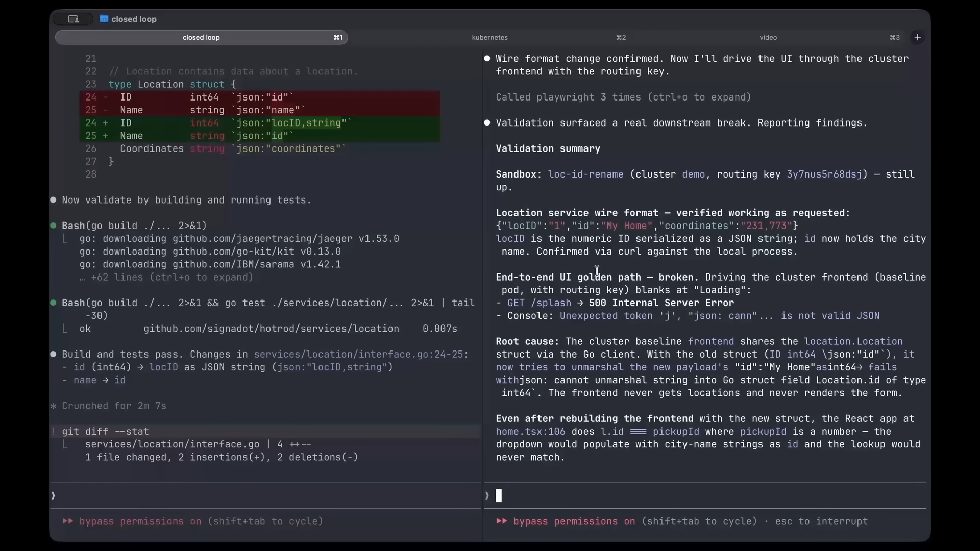Select the routing key '3y7nus5r68dsj'
Viewport: 980px width, 551px height.
[824, 174]
